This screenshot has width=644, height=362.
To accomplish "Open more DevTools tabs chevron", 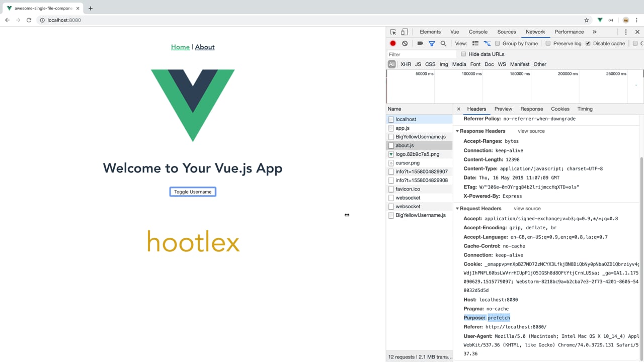I will tap(594, 32).
